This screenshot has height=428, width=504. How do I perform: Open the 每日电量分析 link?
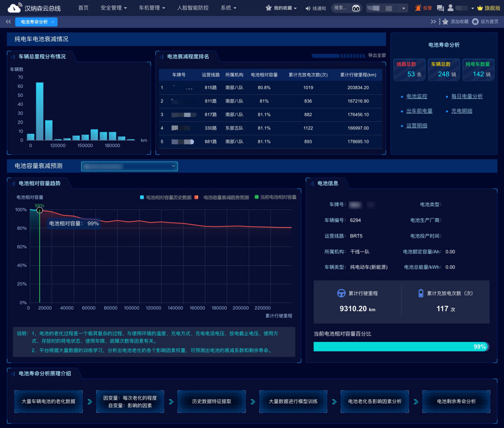[x=467, y=96]
